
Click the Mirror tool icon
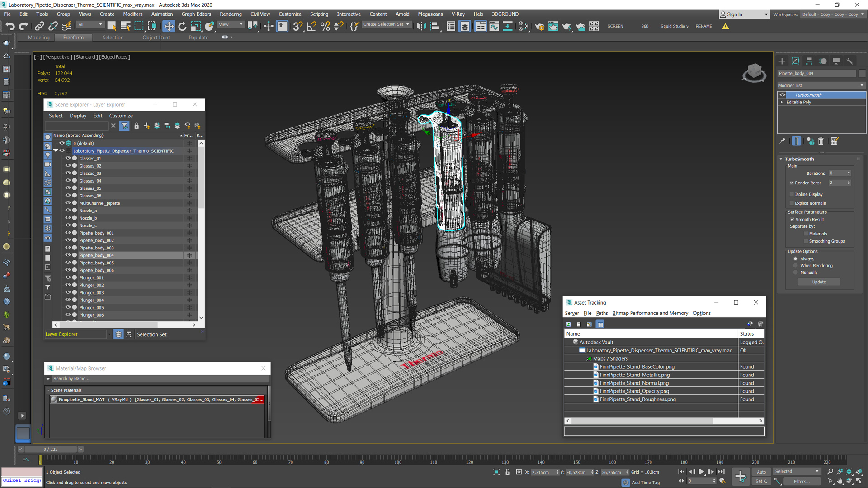pos(421,26)
